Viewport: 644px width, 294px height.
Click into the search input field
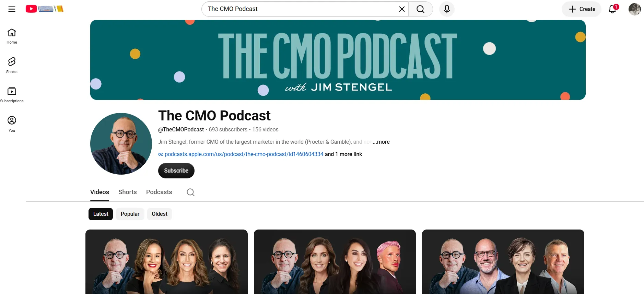tap(300, 9)
